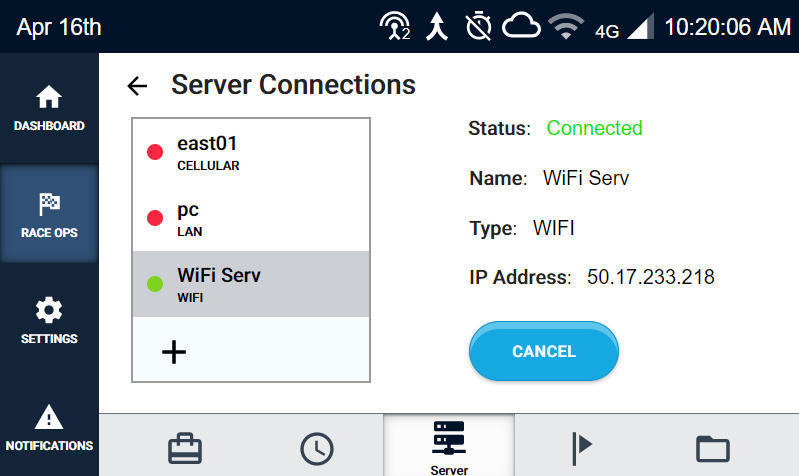Switch to the briefcase tab
This screenshot has width=799, height=476.
click(x=185, y=448)
